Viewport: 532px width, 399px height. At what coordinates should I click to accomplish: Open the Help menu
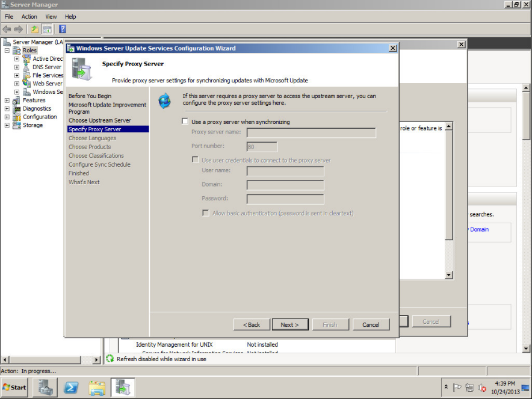coord(70,17)
